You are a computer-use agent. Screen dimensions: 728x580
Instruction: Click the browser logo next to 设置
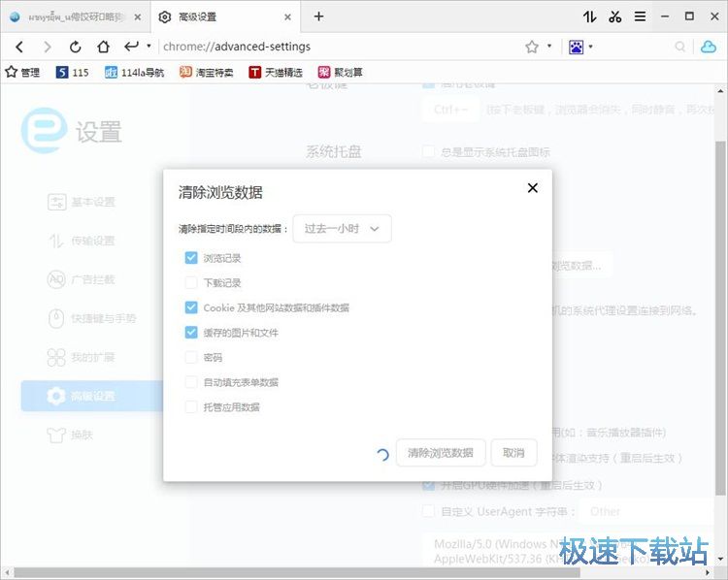coord(44,130)
